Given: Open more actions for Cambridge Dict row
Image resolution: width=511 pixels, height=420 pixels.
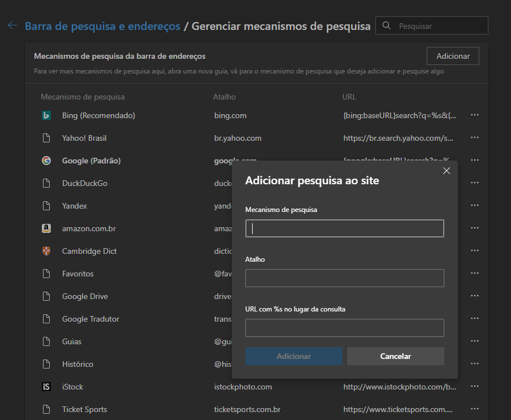Looking at the screenshot, I should pos(475,250).
